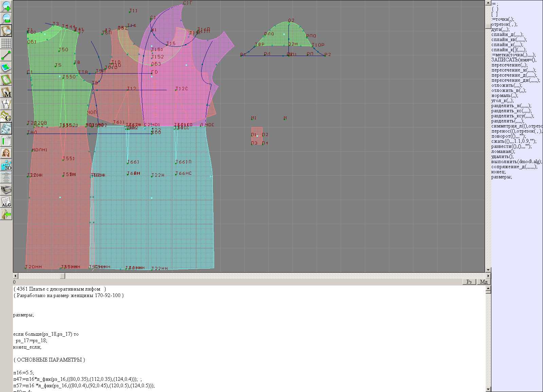Select the compass/dividers measuring tool
The image size is (543, 392).
[6, 104]
